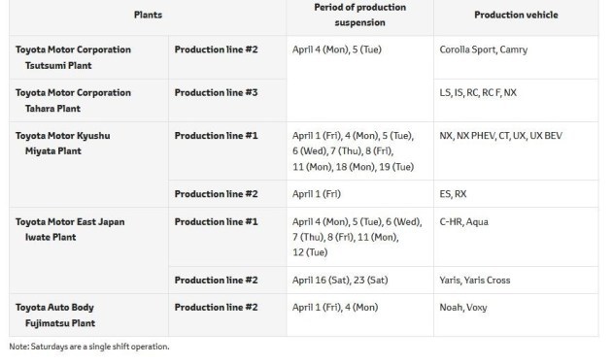Click the LS, IS, RC, RC F, NX cell

(516, 101)
